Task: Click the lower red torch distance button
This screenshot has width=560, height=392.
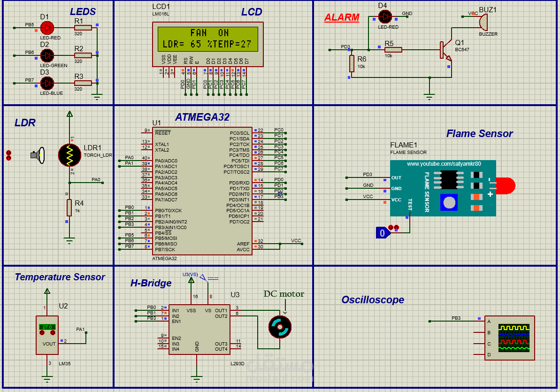Action: coord(9,158)
